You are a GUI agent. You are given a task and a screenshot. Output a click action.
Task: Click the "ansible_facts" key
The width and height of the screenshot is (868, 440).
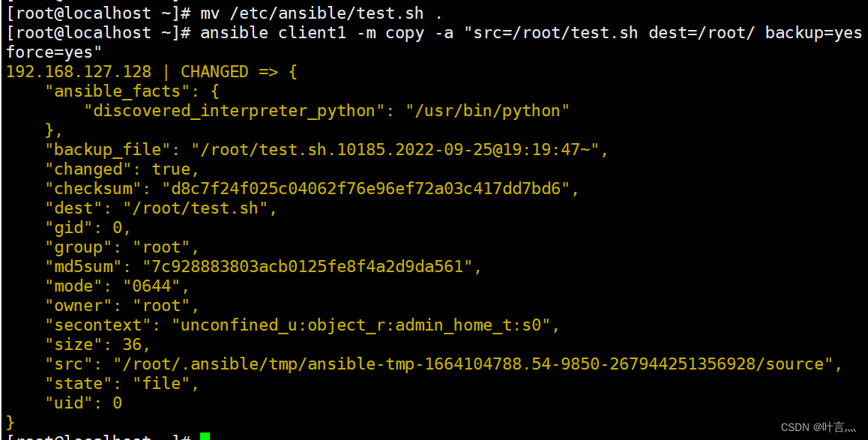pyautogui.click(x=113, y=91)
